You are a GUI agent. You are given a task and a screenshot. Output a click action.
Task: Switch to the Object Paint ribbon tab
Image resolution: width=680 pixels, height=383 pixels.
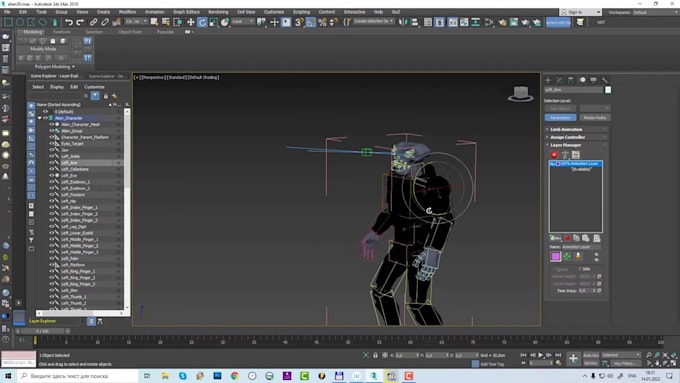pos(130,32)
